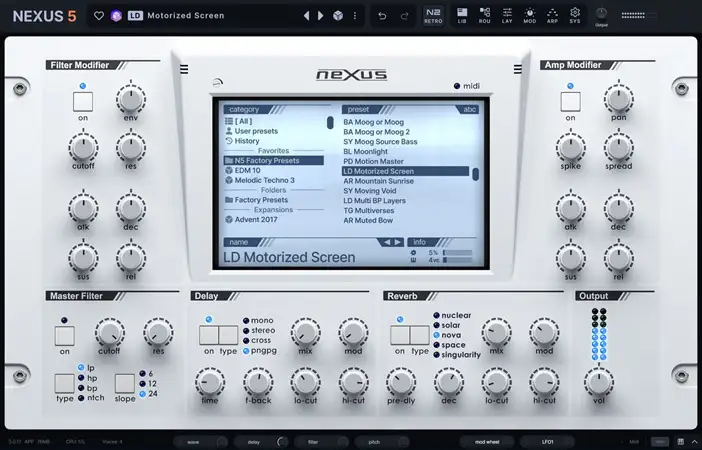
Task: Open the LAY layers tab
Action: tap(507, 16)
